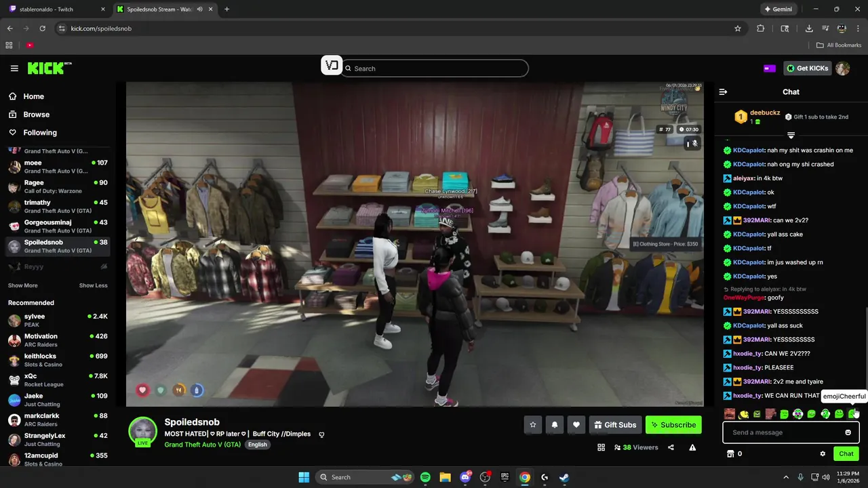The image size is (868, 488).
Task: Follow with the heart button
Action: [x=576, y=425]
